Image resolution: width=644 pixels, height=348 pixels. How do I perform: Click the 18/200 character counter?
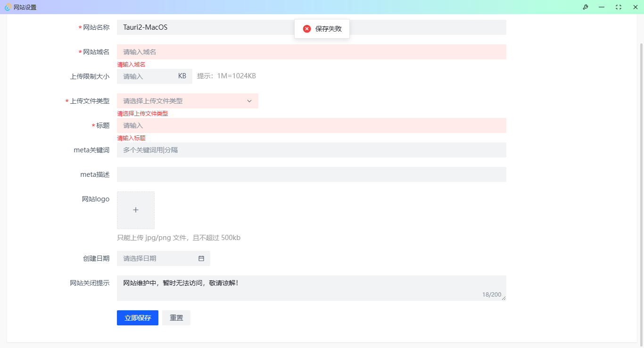click(x=492, y=295)
